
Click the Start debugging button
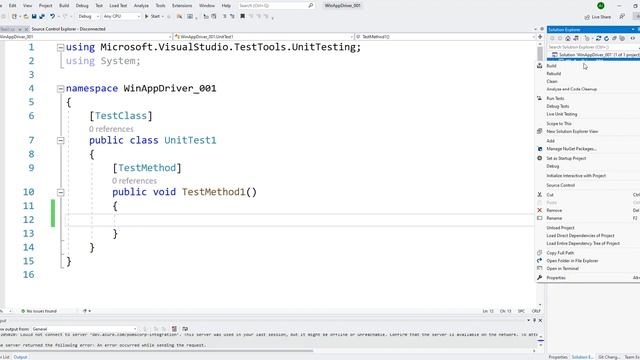152,16
